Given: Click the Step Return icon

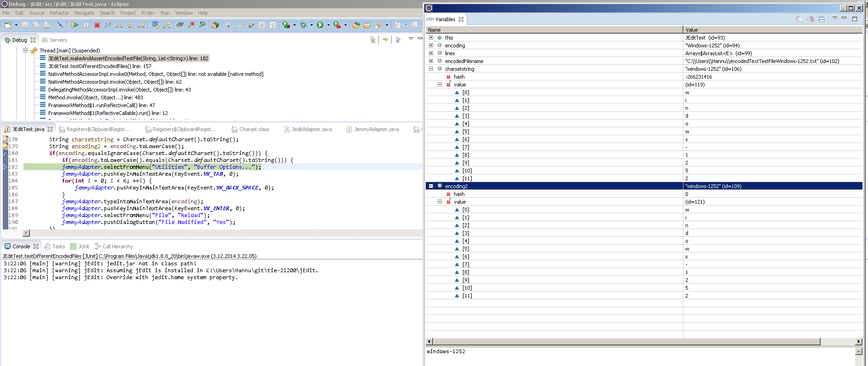Looking at the screenshot, I should [x=141, y=25].
